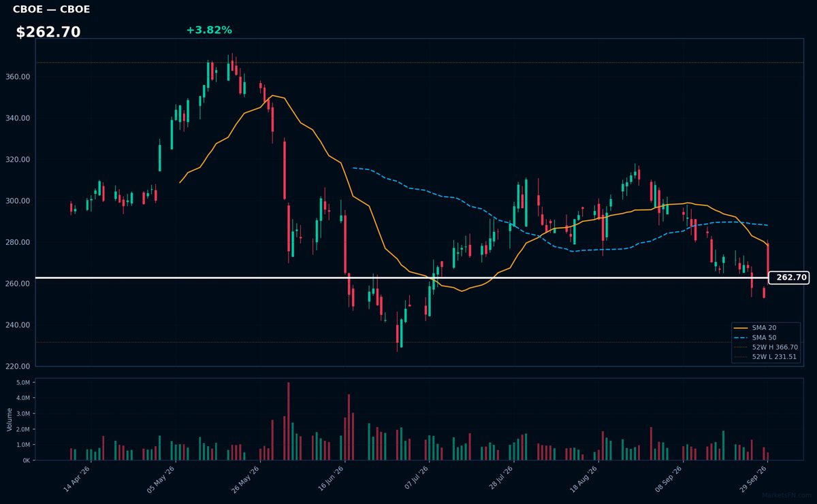Click the 260.00 price axis label
Screen dimensions: 817x504
(18, 284)
